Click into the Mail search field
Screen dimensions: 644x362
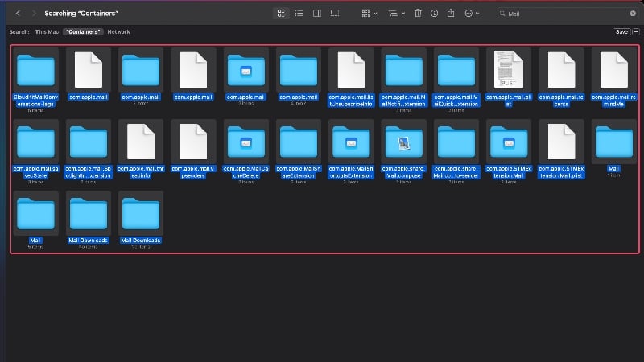[x=567, y=14]
